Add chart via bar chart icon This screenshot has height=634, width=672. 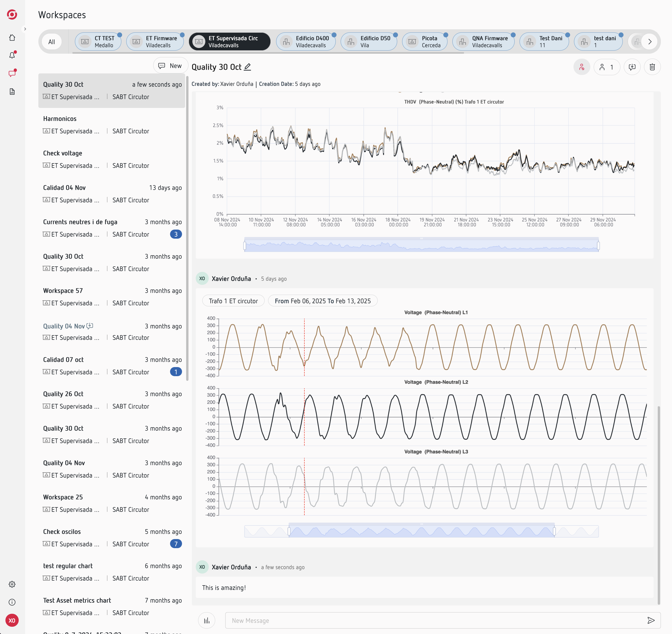pyautogui.click(x=207, y=621)
